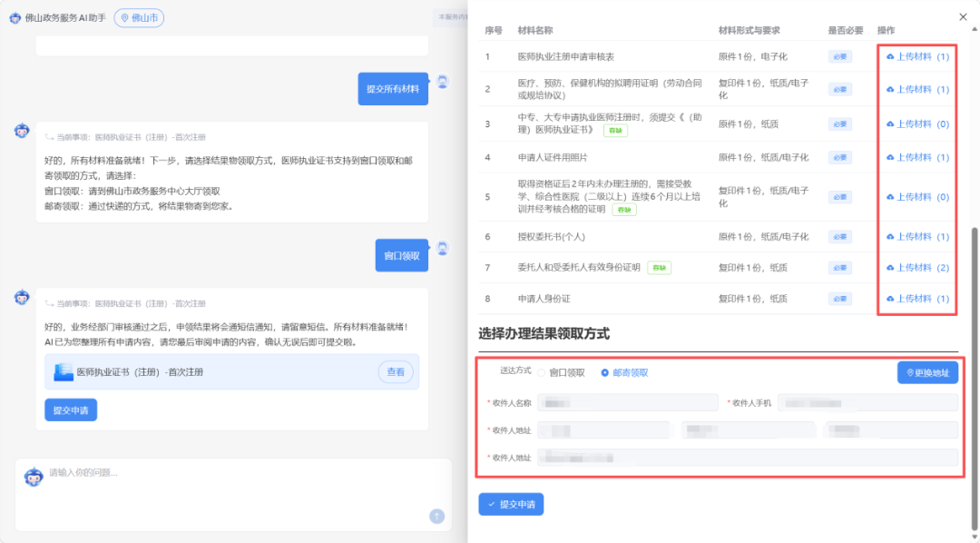This screenshot has width=980, height=543.
Task: Click the user avatar next to 提交所有材料
Action: tap(443, 82)
